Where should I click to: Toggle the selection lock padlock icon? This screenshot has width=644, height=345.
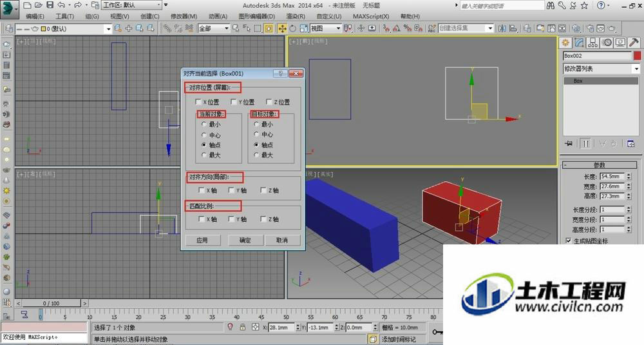[243, 327]
